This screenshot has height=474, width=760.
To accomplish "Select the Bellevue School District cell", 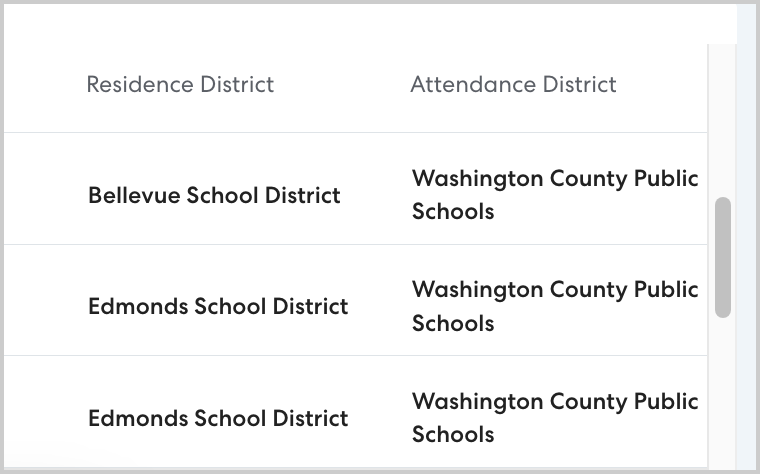I will point(214,195).
